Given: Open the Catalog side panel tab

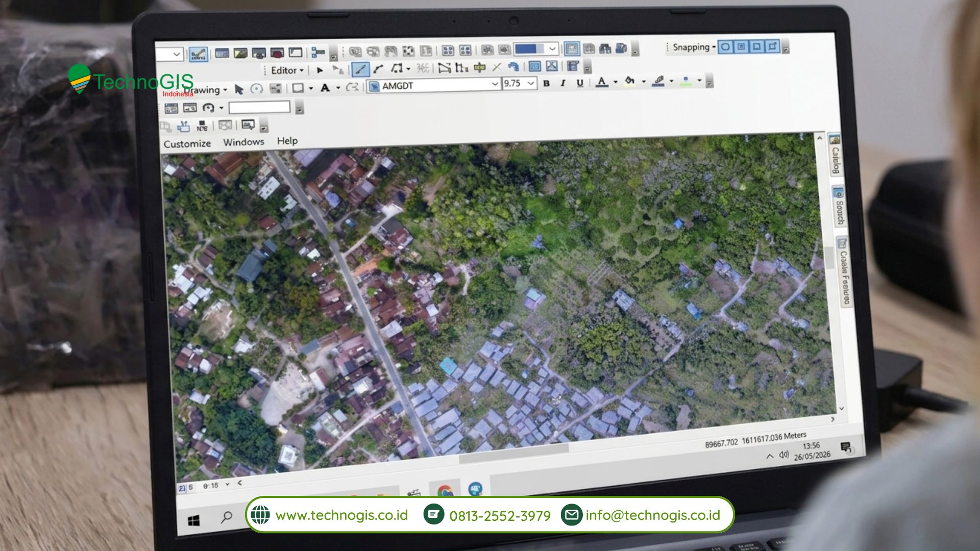Looking at the screenshot, I should (x=835, y=155).
